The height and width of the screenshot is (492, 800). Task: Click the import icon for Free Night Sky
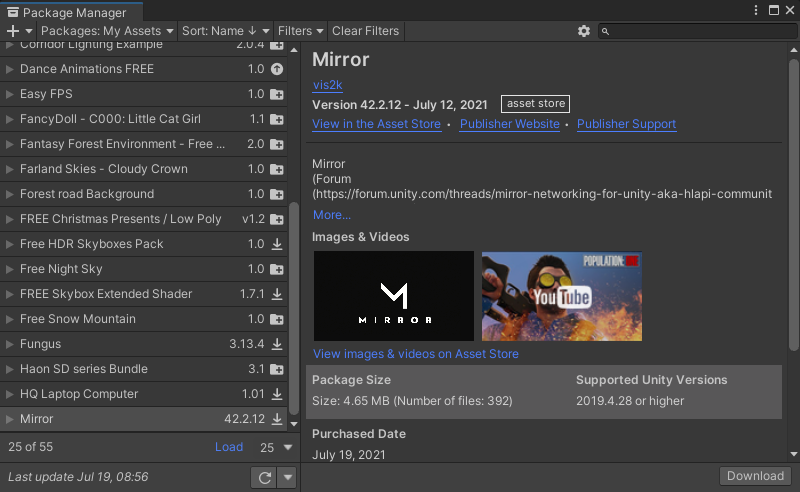coord(277,269)
